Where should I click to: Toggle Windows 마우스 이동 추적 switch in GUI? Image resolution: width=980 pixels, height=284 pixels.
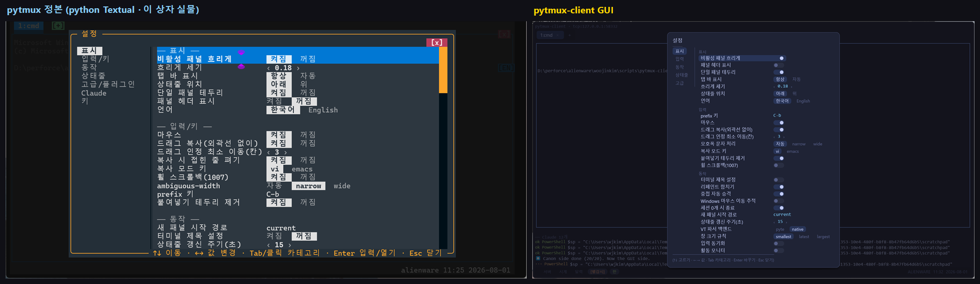(779, 201)
